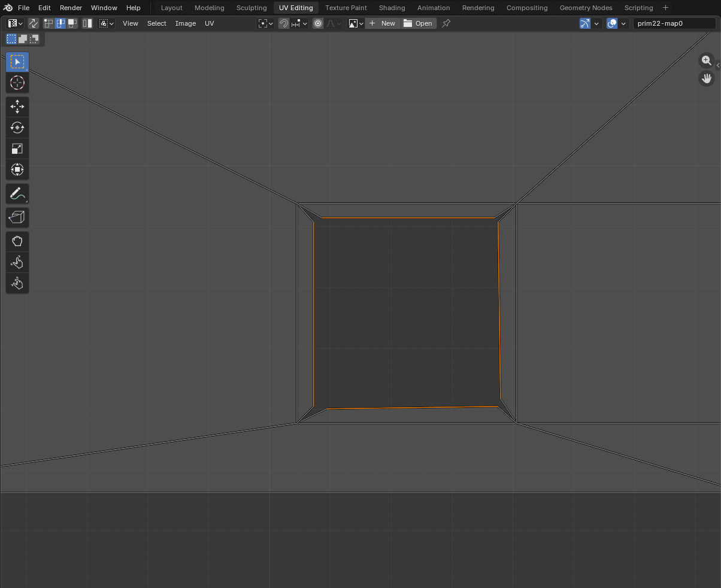This screenshot has height=588, width=721.
Task: Click the New image button
Action: [383, 23]
